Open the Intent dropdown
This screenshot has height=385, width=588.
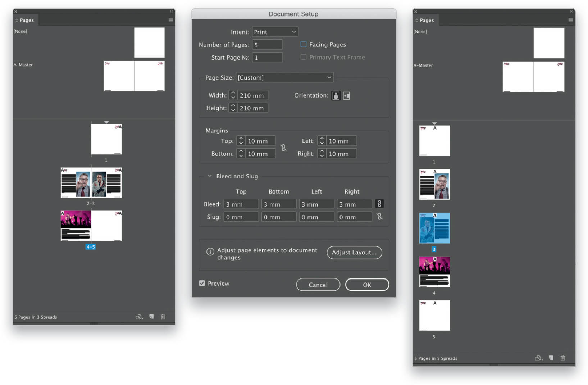point(275,32)
